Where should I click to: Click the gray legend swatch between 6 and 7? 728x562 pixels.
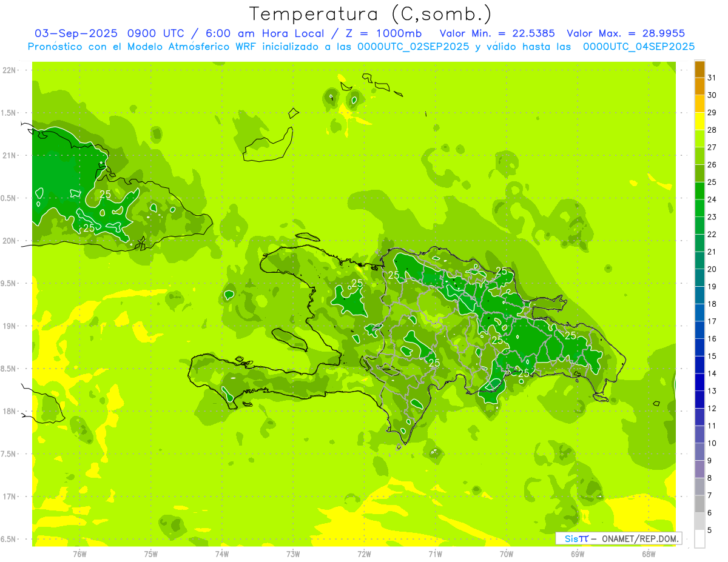coord(699,504)
